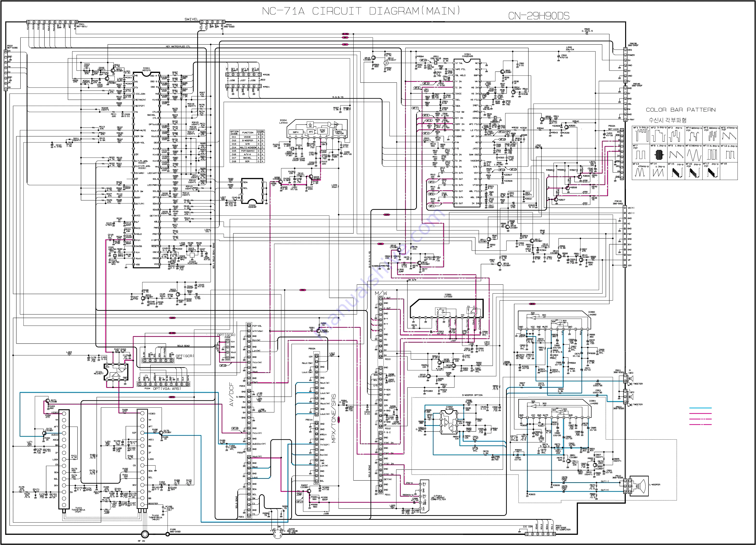
Task: Select the WF7 PIP square waveform
Action: coord(641,153)
